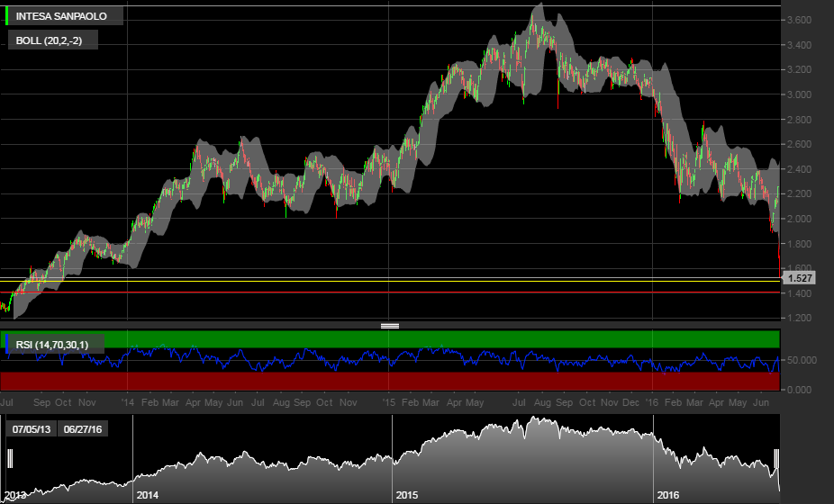The height and width of the screenshot is (504, 834).
Task: Jump to 2015 in the navigator timeline
Action: click(x=407, y=495)
